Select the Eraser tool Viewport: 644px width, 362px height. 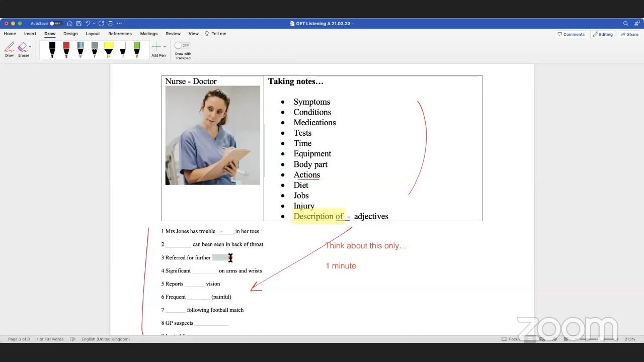click(x=23, y=49)
